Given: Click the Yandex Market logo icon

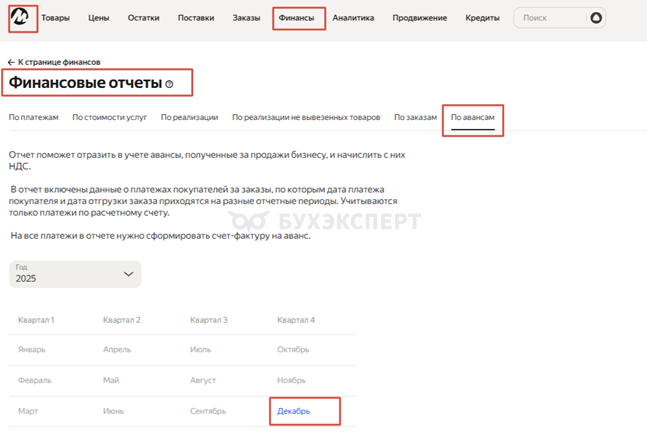Looking at the screenshot, I should 20,17.
